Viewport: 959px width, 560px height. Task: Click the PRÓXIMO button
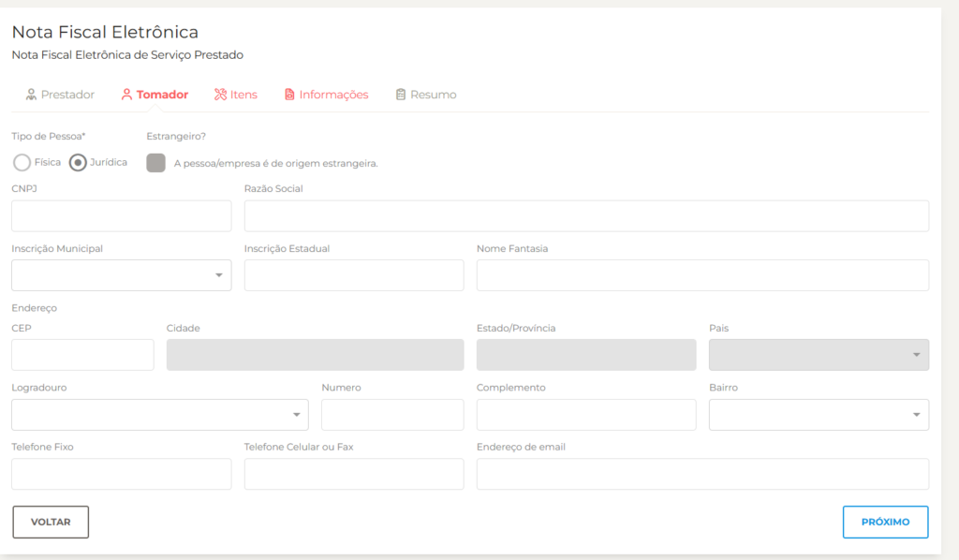(x=885, y=522)
